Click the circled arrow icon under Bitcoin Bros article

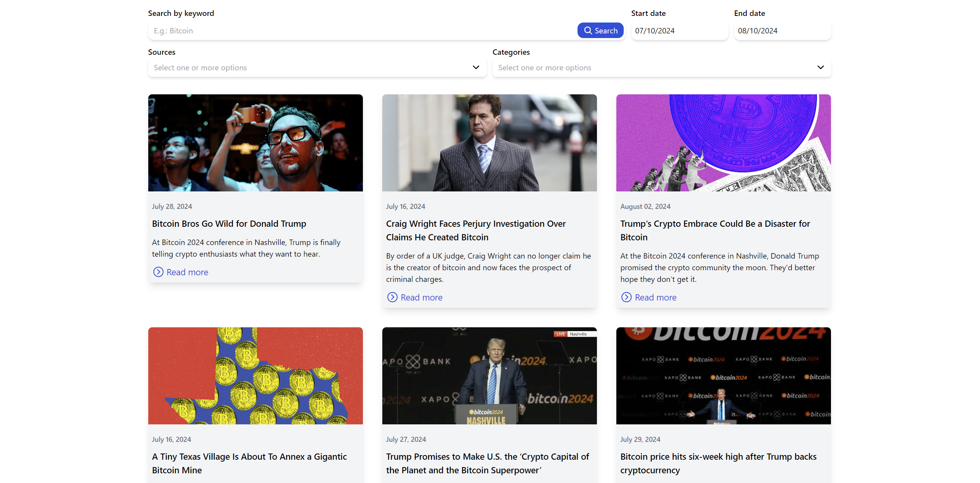pos(158,272)
